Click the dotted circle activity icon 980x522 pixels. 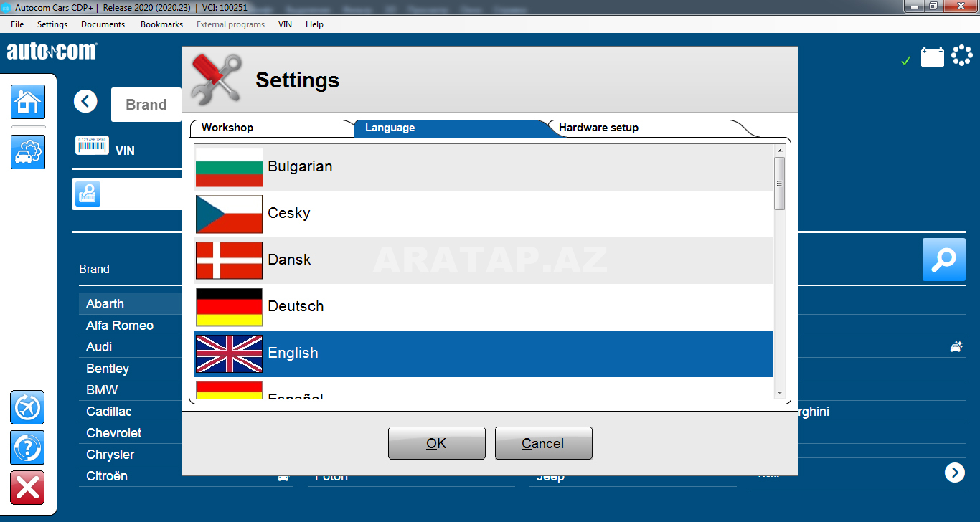(x=962, y=56)
